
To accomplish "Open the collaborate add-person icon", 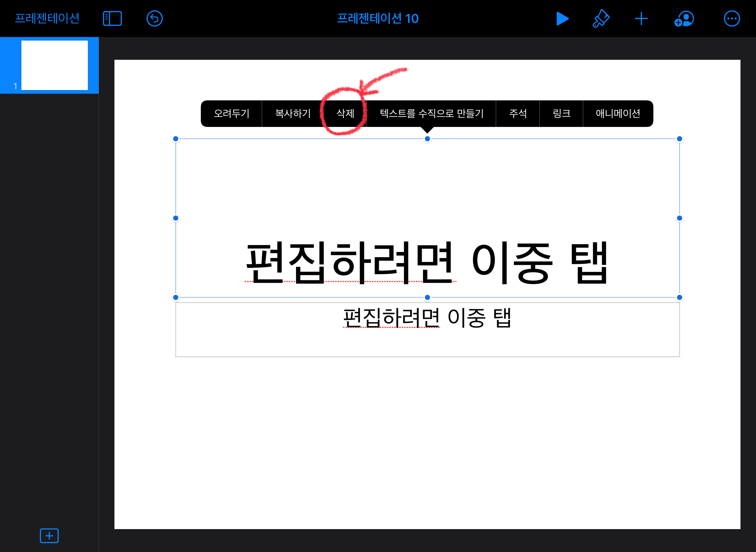I will point(684,18).
